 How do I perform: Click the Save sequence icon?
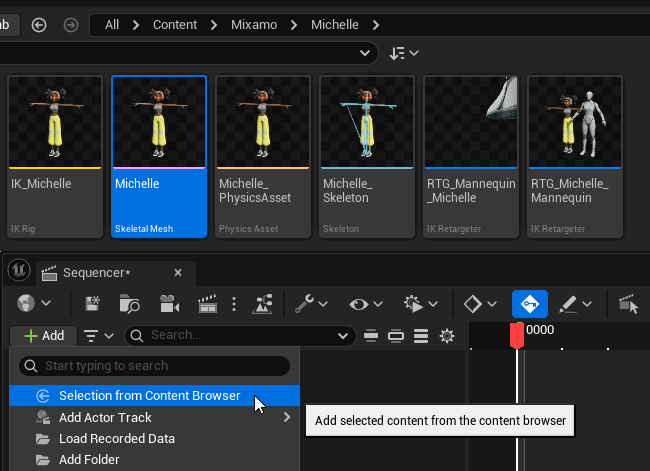pyautogui.click(x=93, y=303)
